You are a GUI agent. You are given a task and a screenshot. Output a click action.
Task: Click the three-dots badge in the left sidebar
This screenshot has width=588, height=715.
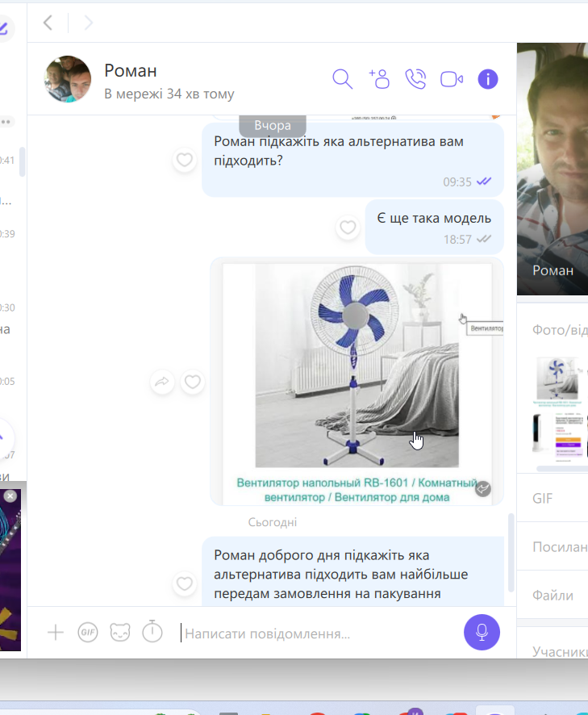click(6, 122)
